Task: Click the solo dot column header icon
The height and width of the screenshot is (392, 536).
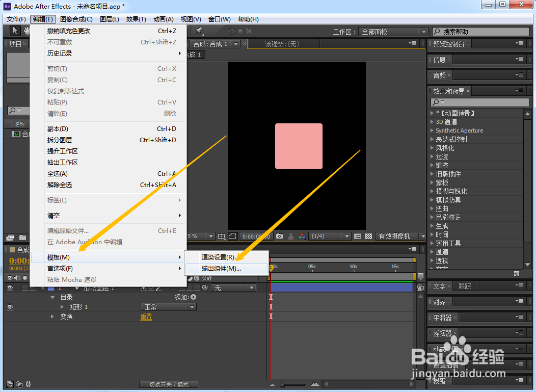Action: coord(25,278)
